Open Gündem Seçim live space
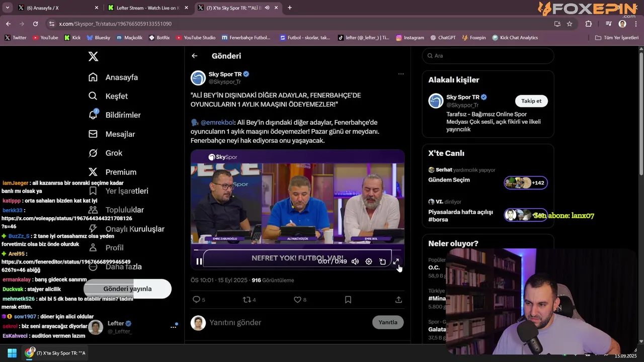The image size is (644, 362). (449, 180)
